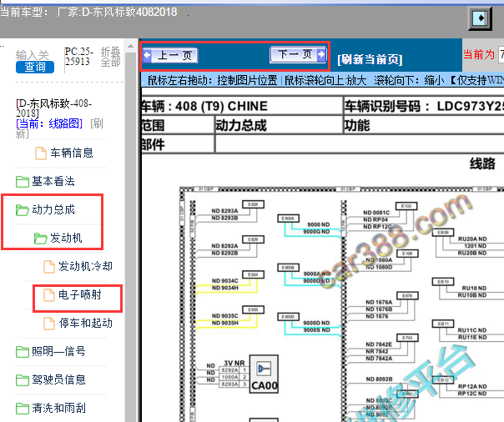Click the 照明—信号 folder icon
The height and width of the screenshot is (422, 504).
(23, 352)
